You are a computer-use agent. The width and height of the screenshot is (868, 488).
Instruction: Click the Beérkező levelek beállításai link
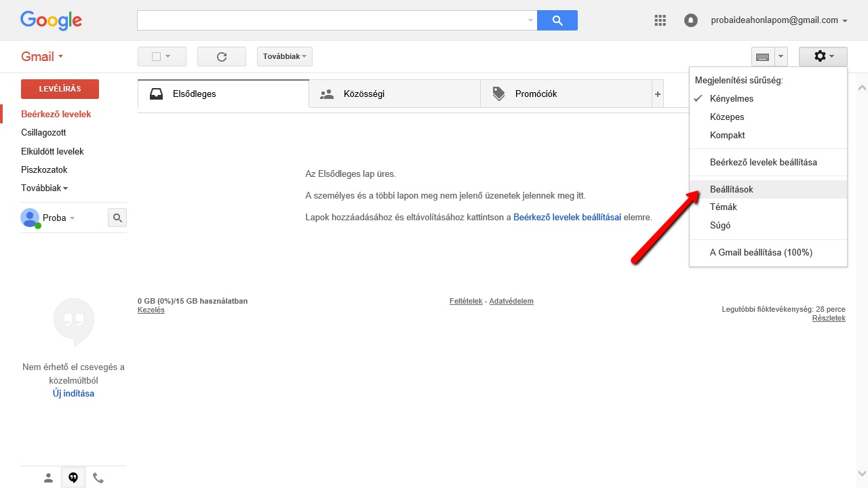coord(567,218)
